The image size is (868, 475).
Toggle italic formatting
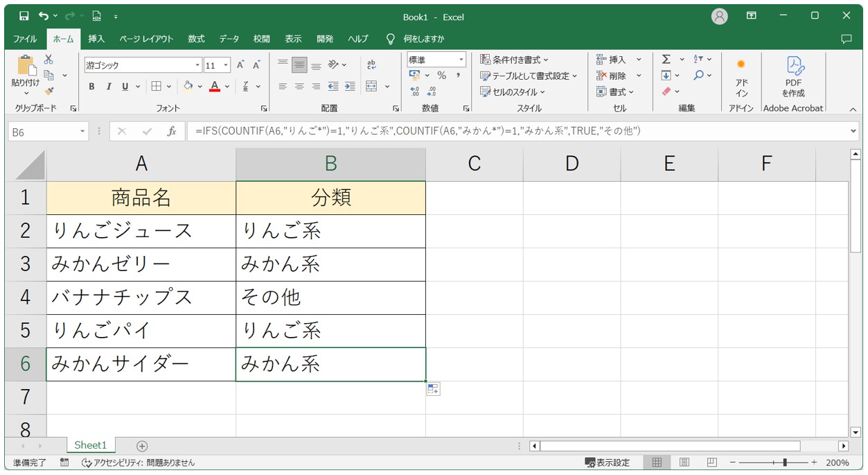108,87
